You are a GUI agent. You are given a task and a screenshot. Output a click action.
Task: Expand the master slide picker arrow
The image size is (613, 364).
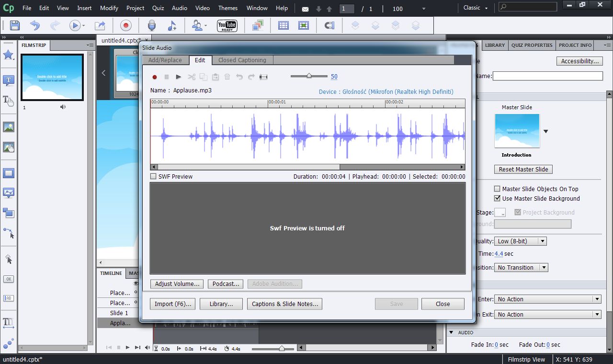pos(545,131)
